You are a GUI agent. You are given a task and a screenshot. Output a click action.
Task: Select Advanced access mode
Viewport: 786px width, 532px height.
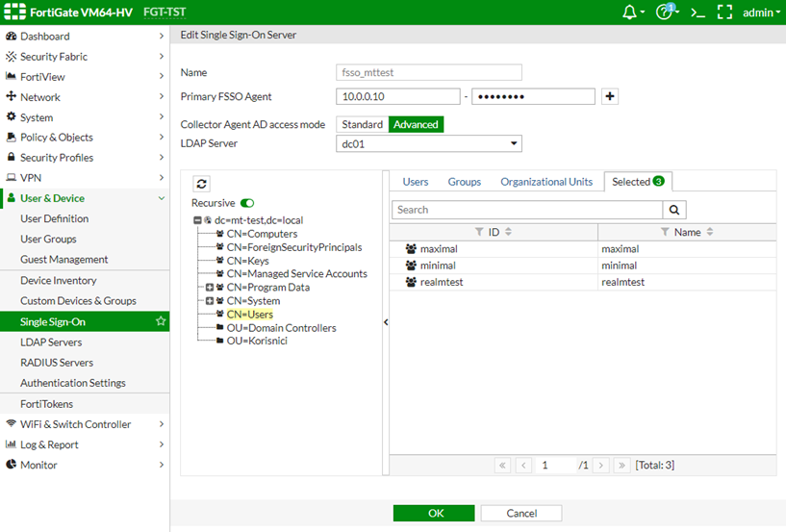[x=416, y=124]
